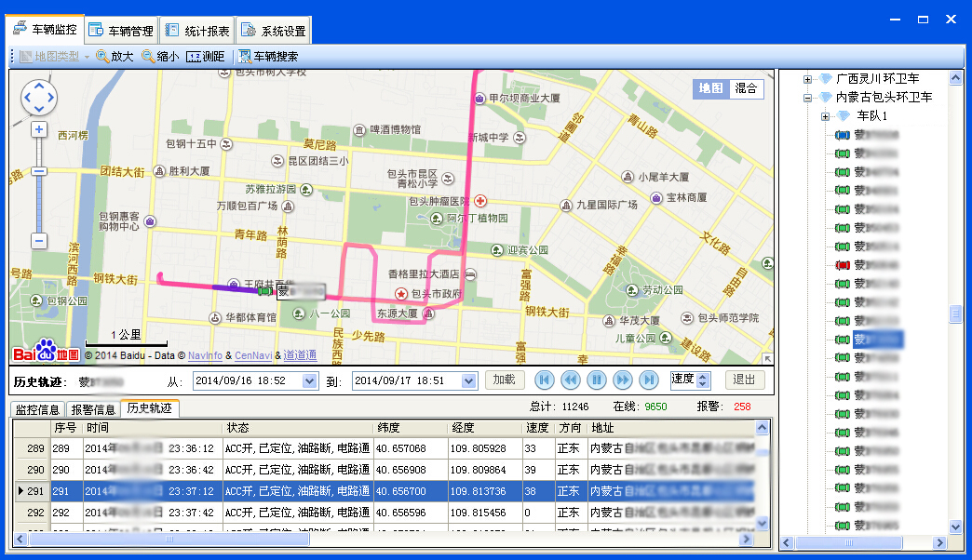Open the 报警信息 tab
Screen dimensions: 972x560
93,409
